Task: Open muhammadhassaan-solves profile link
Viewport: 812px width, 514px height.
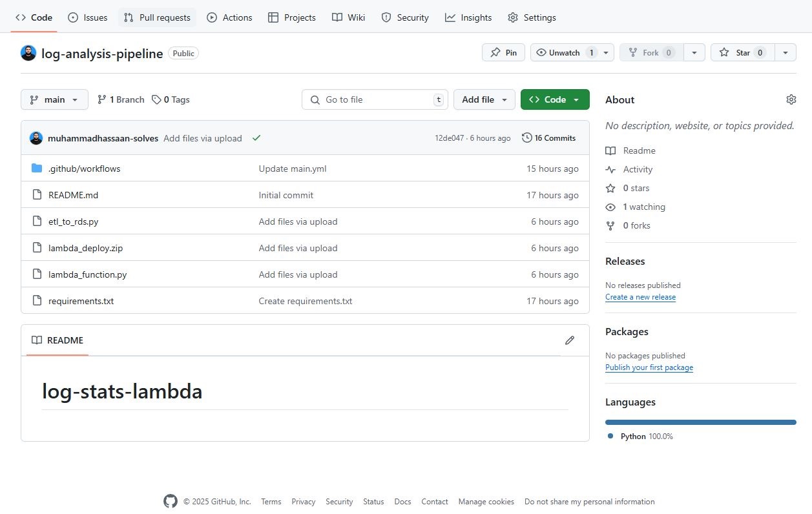Action: click(103, 138)
